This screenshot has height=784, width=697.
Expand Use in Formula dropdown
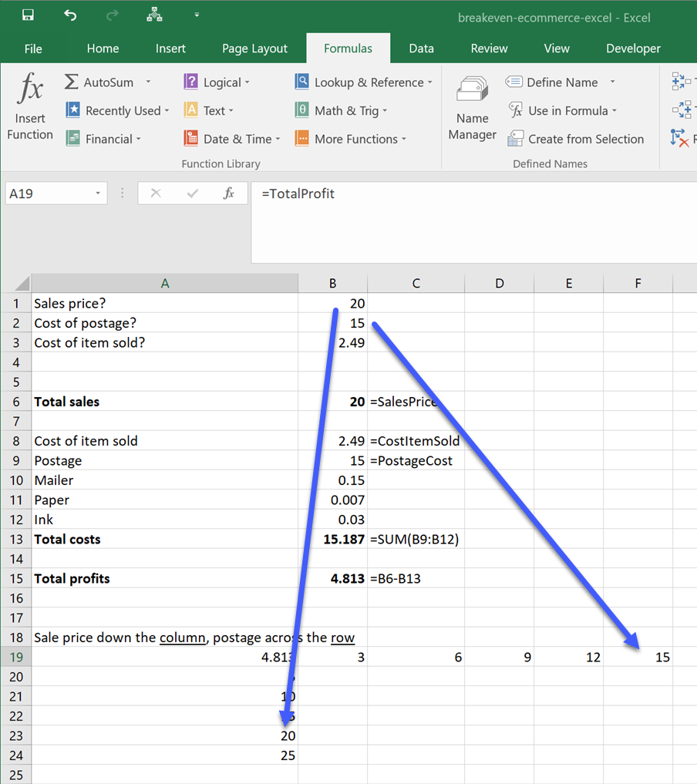615,111
